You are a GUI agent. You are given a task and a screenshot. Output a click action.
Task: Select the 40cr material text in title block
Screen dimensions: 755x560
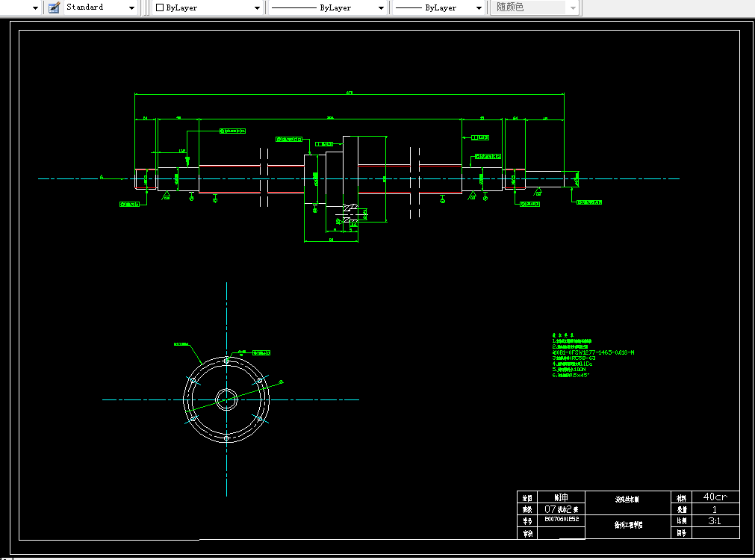point(715,497)
